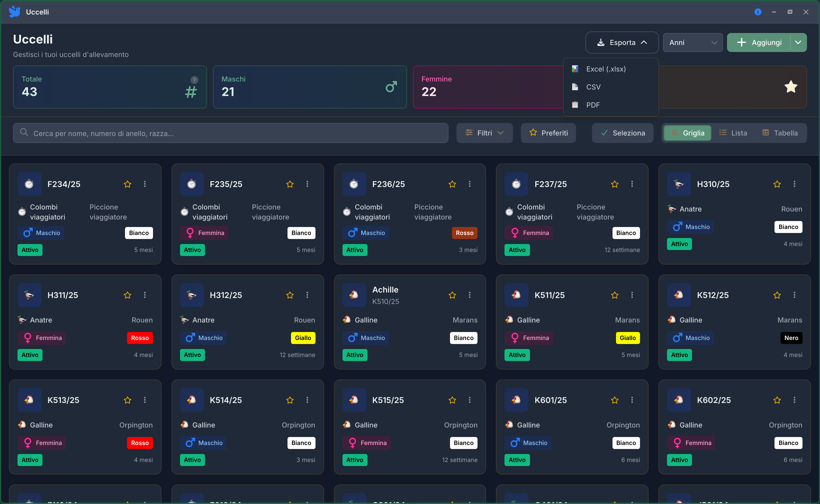Click duck avatar icon on H311/25 card

point(29,295)
